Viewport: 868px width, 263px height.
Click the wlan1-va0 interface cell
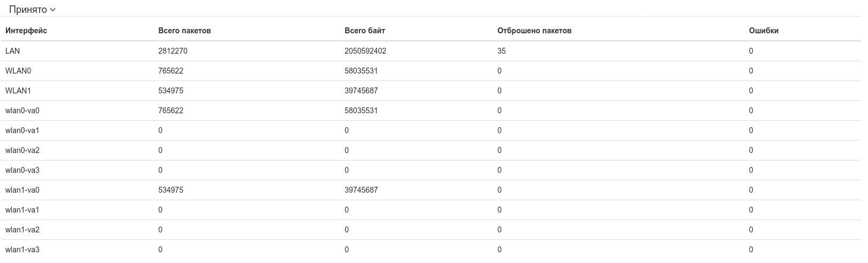point(23,190)
